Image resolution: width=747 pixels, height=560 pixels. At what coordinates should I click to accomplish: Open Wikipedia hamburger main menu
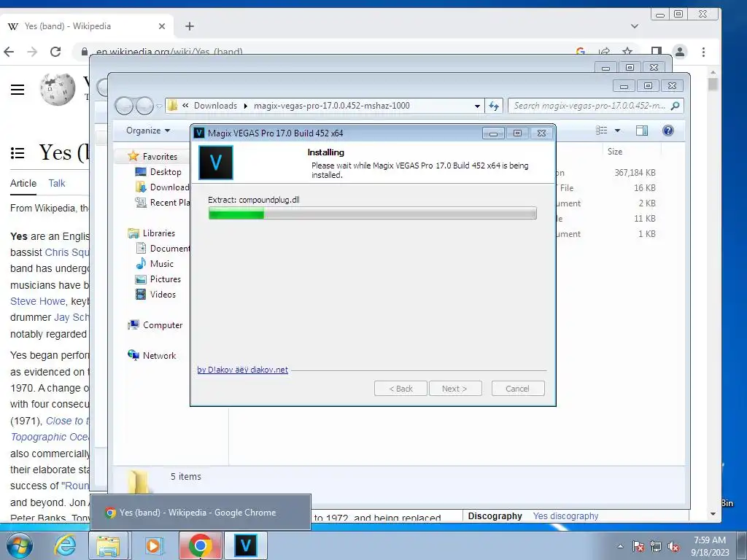[18, 90]
